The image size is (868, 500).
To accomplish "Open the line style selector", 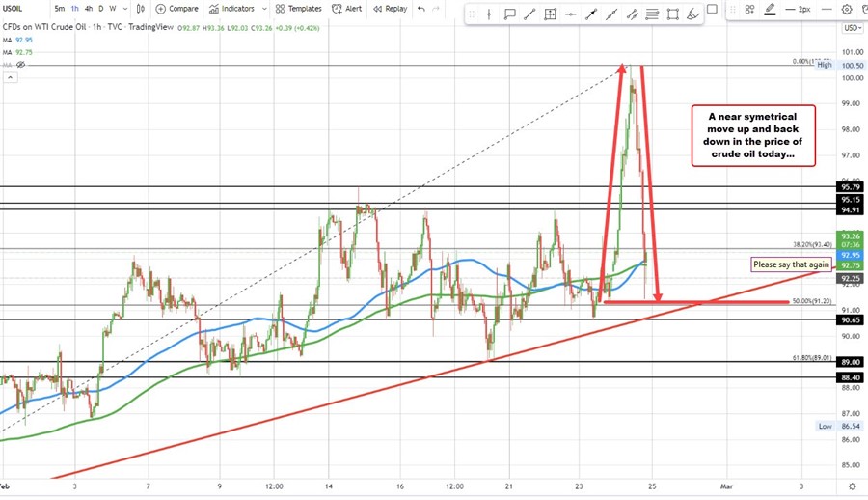I will coord(827,10).
